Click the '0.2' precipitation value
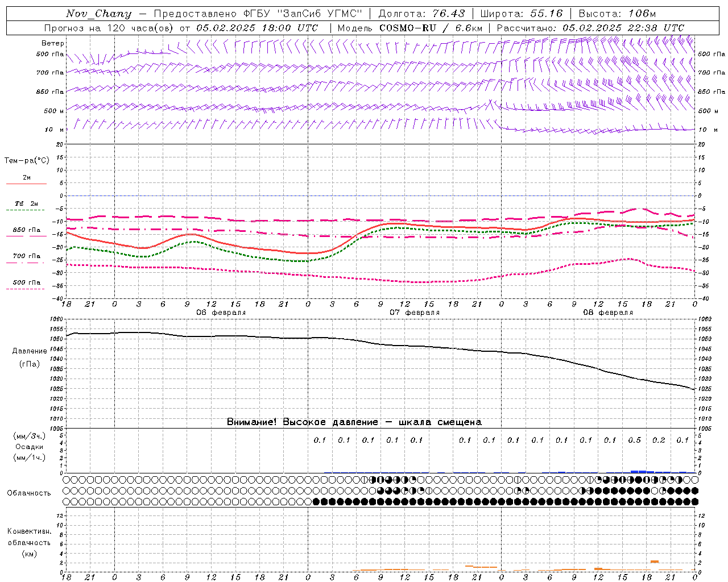This screenshot has height=582, width=728. point(659,440)
